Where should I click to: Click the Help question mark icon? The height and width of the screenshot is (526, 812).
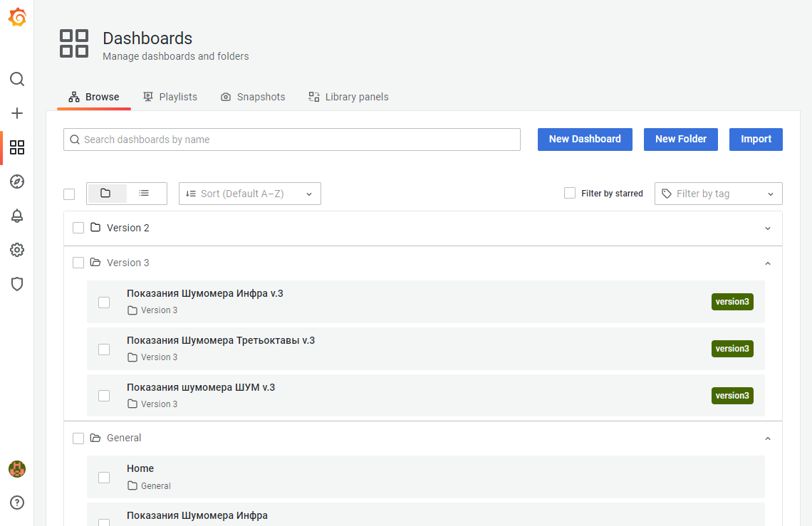click(x=17, y=503)
